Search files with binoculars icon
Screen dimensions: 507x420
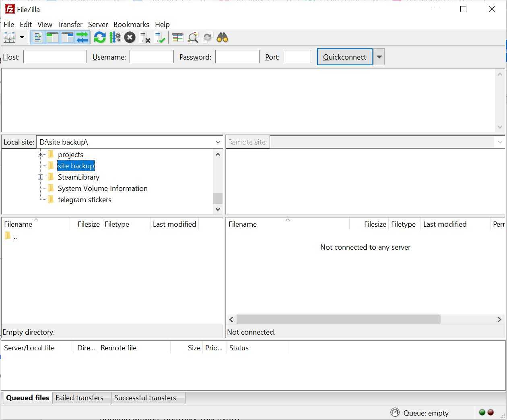click(223, 37)
